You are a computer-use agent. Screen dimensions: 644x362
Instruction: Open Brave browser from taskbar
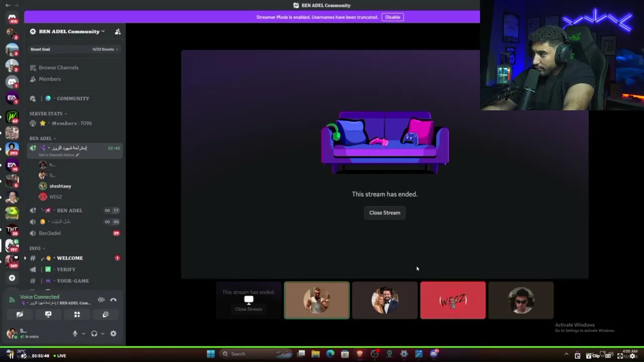click(x=360, y=354)
